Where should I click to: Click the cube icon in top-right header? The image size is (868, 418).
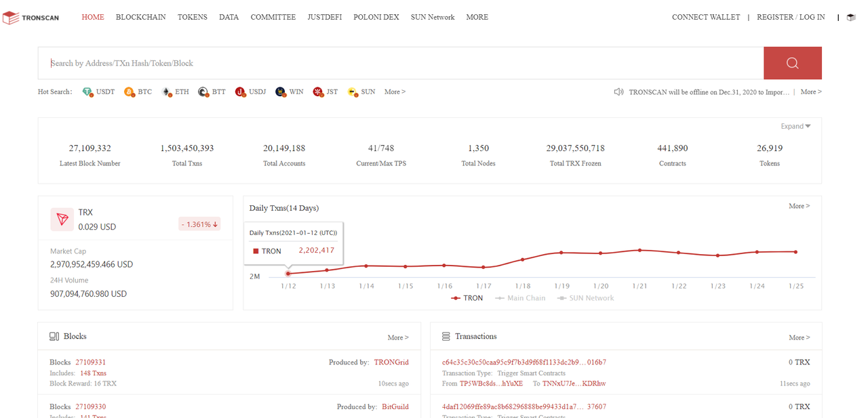coord(851,18)
